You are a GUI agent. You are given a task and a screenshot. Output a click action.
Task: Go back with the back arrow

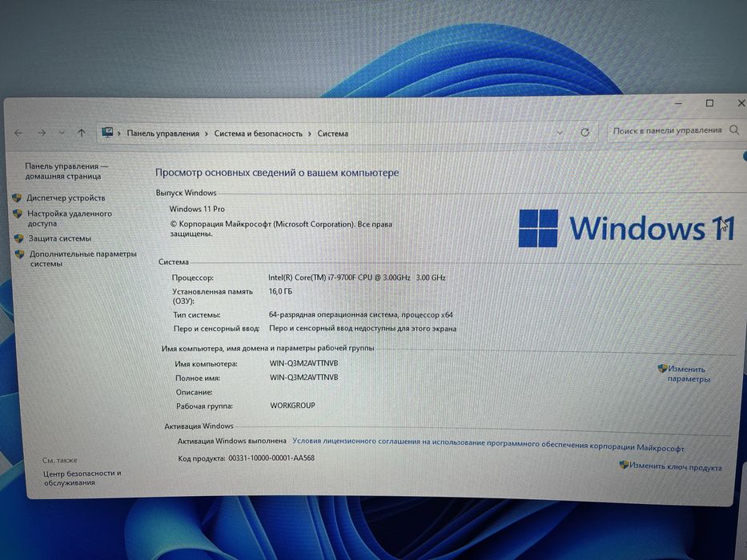click(18, 134)
